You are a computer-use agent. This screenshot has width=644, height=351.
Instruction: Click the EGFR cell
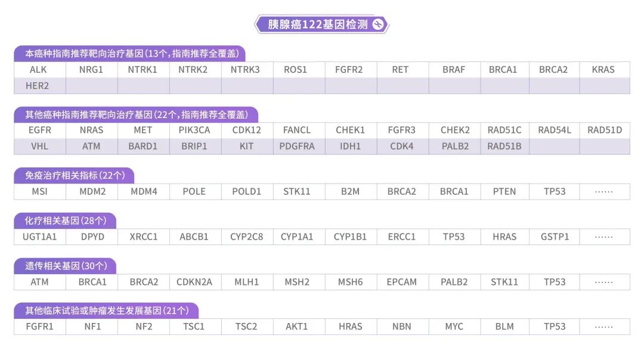tap(40, 130)
